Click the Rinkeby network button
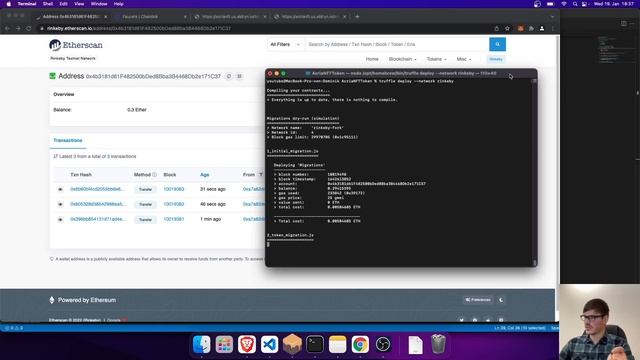This screenshot has width=640, height=360. (496, 59)
